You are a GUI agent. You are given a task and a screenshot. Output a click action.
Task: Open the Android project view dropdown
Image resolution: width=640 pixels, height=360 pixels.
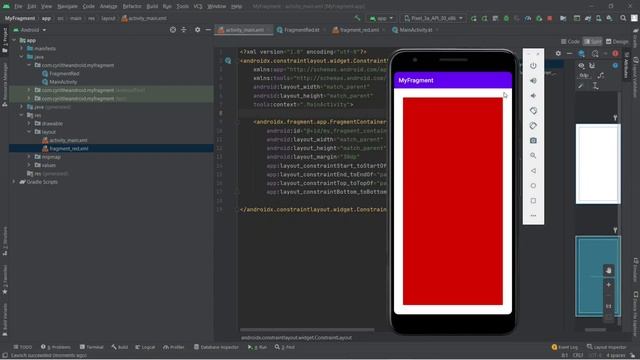click(29, 30)
